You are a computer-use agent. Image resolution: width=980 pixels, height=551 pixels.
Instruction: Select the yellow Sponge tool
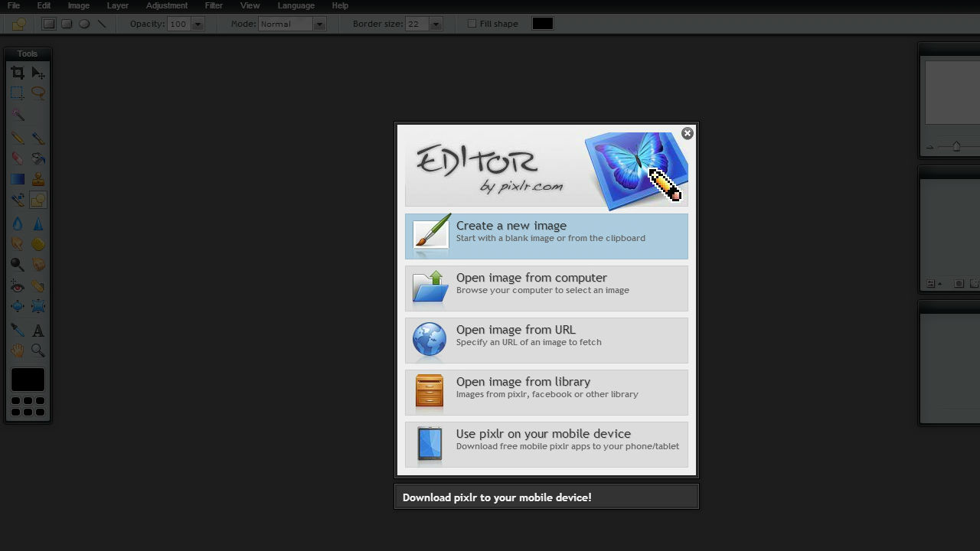coord(38,244)
